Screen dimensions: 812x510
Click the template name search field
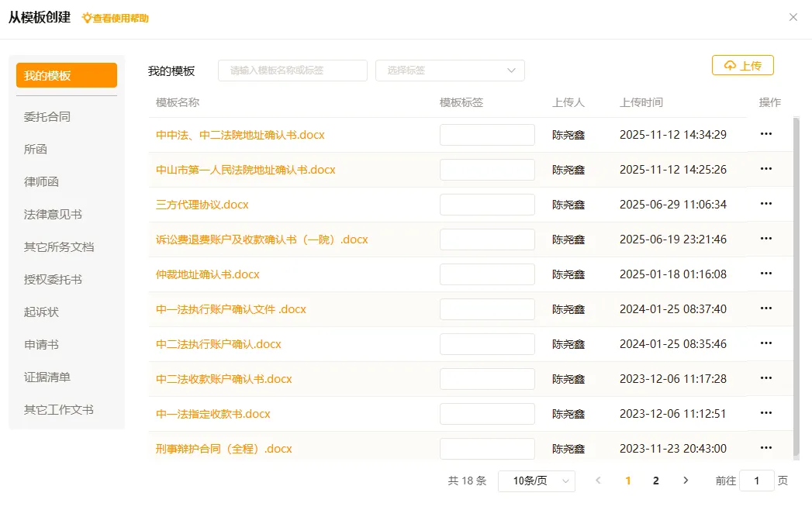click(x=292, y=71)
